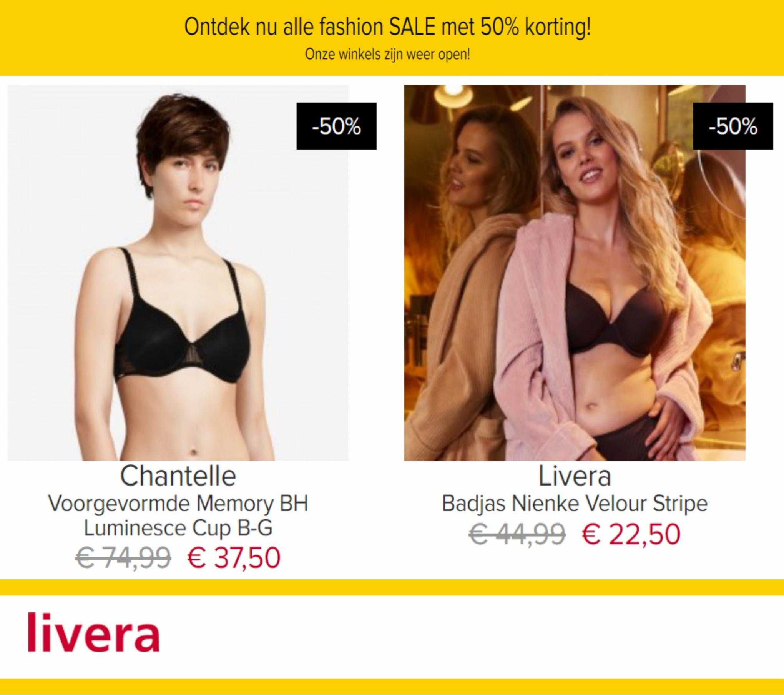Open the Chantelle brand name link

point(178,476)
